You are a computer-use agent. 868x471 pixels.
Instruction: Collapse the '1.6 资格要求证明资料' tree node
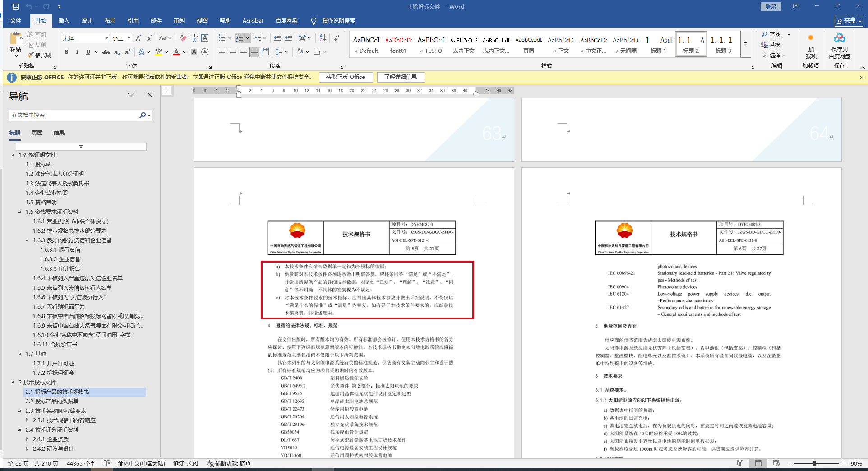pyautogui.click(x=20, y=212)
